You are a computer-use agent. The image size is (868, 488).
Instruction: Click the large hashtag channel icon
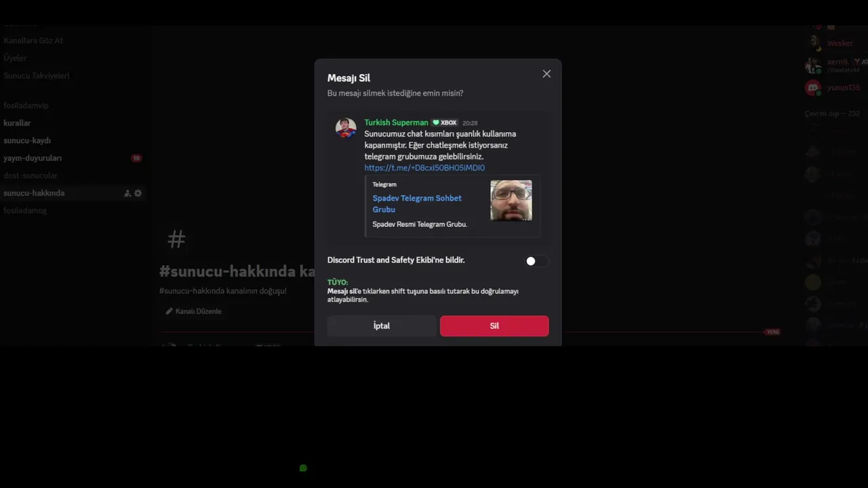click(176, 239)
